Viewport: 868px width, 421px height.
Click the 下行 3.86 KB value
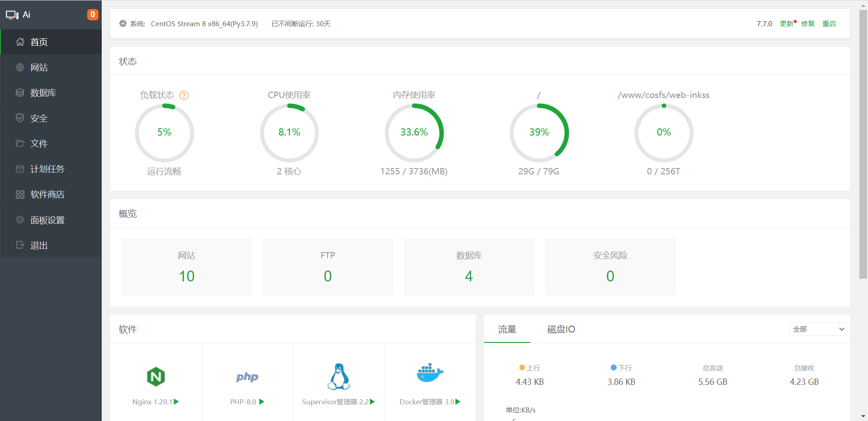coord(622,382)
